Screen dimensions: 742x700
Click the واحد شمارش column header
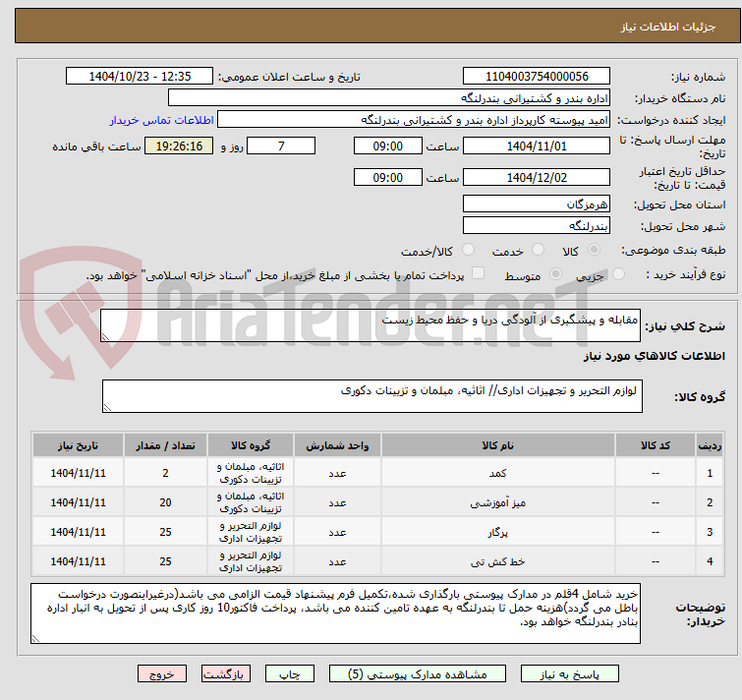coord(337,445)
